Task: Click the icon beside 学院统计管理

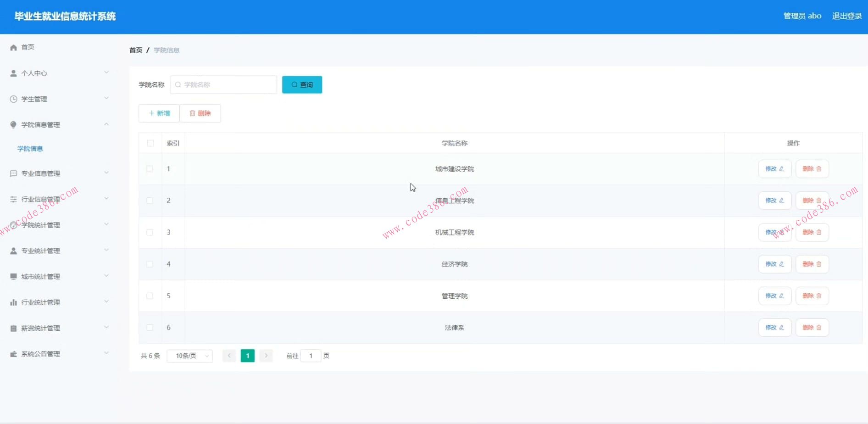Action: pos(13,225)
